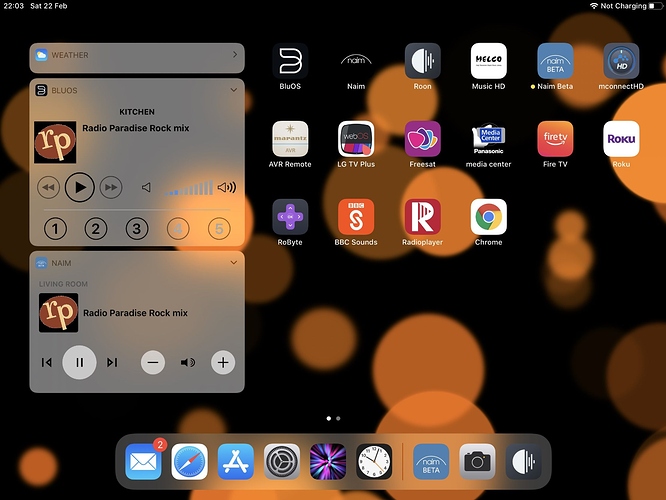Mute Naim widget speaker icon
This screenshot has width=666, height=500.
[188, 362]
